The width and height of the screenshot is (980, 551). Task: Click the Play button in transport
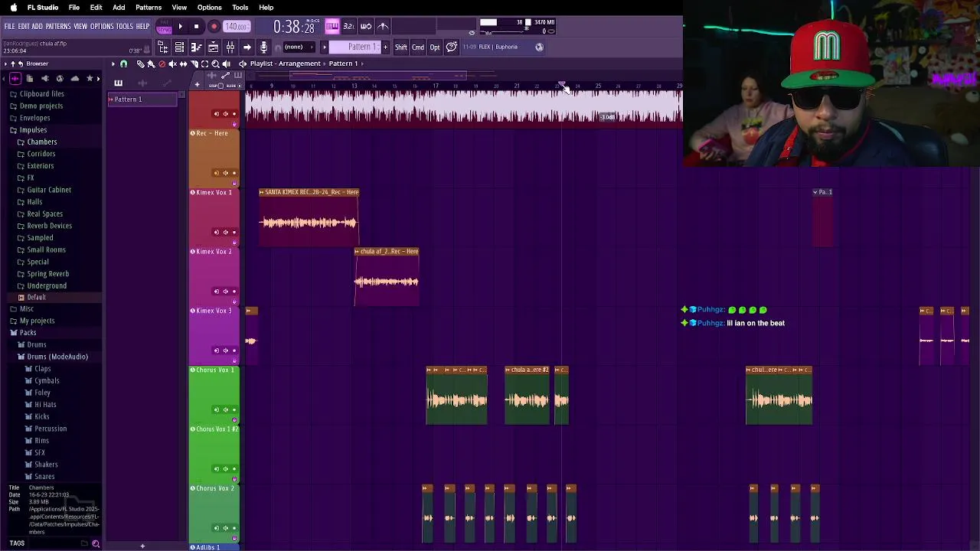coord(180,26)
